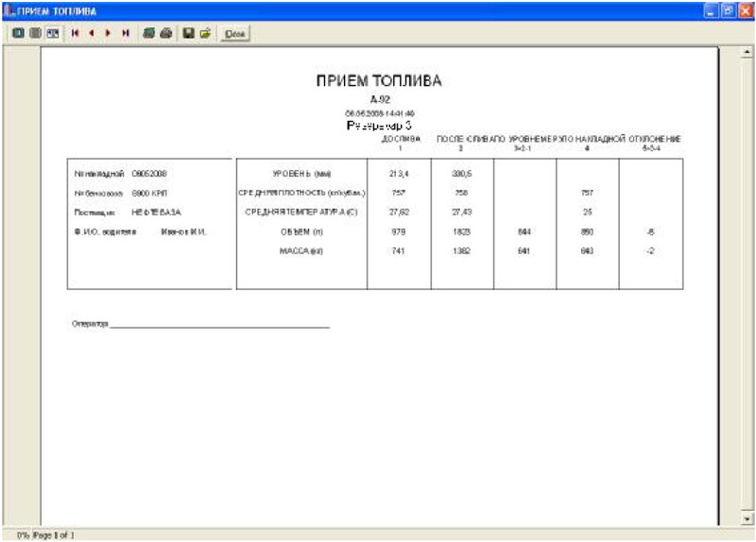The height and width of the screenshot is (542, 756).
Task: Minimize the report preview window
Action: pos(712,10)
